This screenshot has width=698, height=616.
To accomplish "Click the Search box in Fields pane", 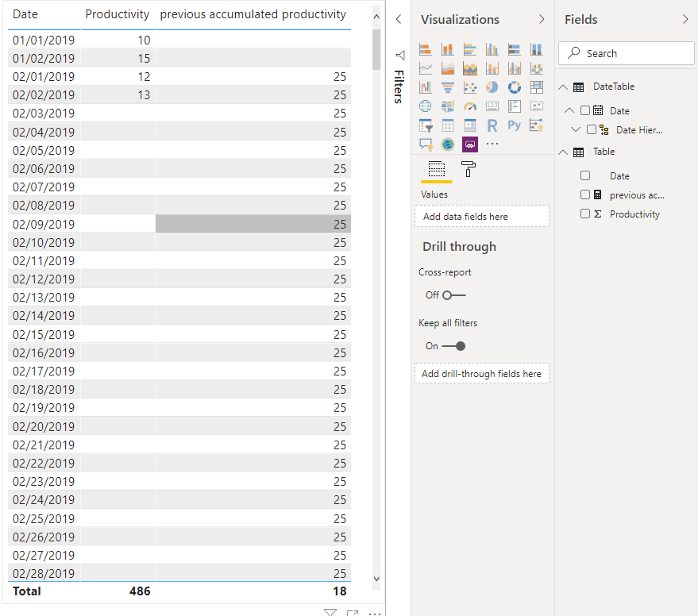I will tap(627, 53).
